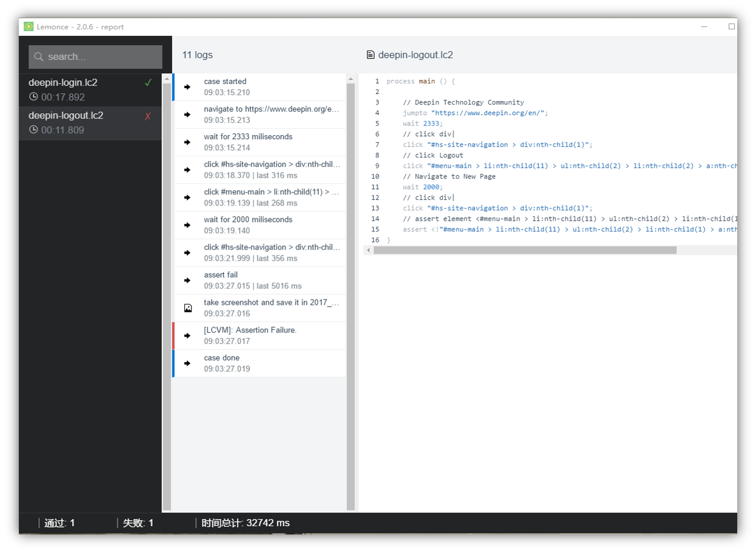Viewport: 756px width, 552px height.
Task: Click Lemonce app icon in title bar
Action: (x=29, y=26)
